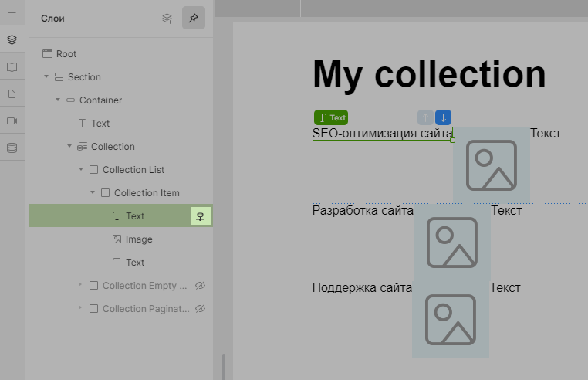Collapse the Collection Item tree node
Viewport: 588px width, 380px height.
pyautogui.click(x=93, y=192)
